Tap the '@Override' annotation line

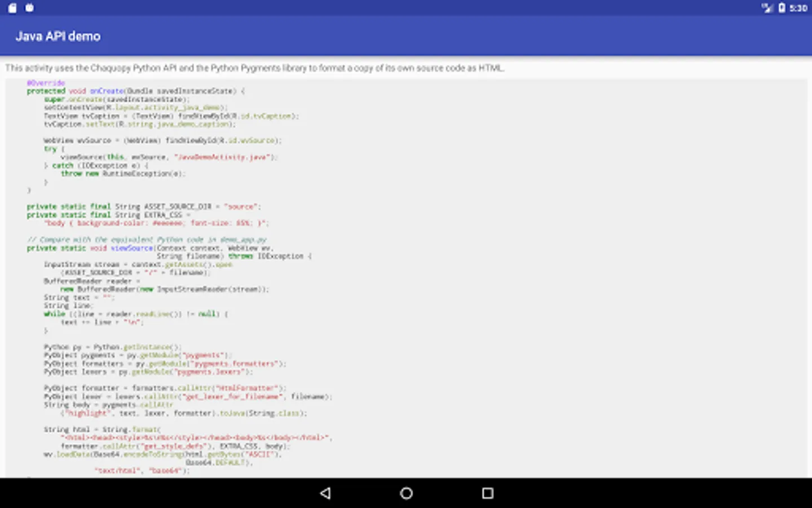click(46, 83)
